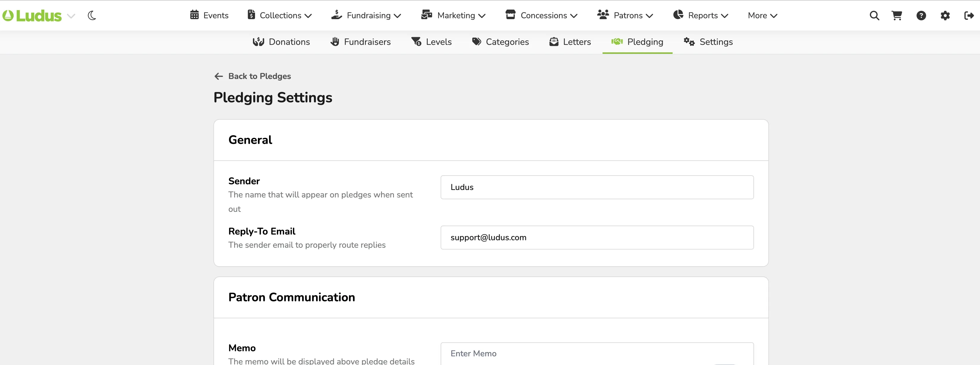
Task: Expand the Fundraising menu chevron
Action: (397, 16)
